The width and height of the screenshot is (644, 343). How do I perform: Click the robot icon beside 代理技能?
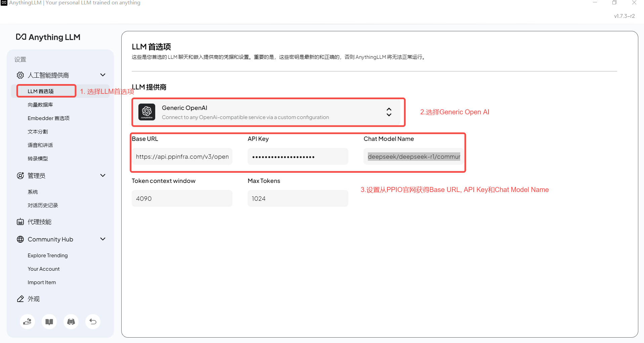[x=20, y=222]
